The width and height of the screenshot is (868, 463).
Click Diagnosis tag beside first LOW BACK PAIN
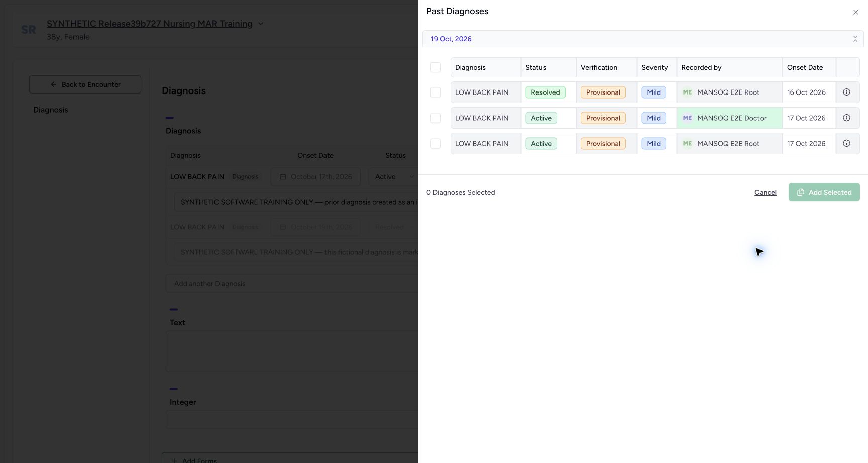pyautogui.click(x=245, y=177)
